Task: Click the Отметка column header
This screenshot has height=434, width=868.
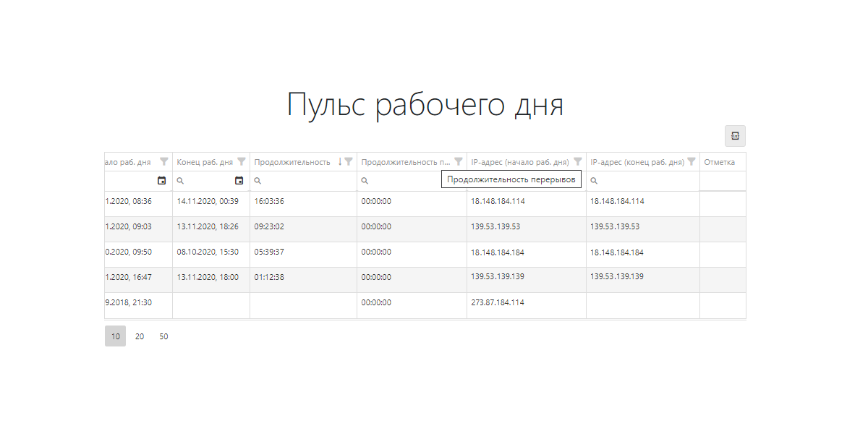Action: 719,162
